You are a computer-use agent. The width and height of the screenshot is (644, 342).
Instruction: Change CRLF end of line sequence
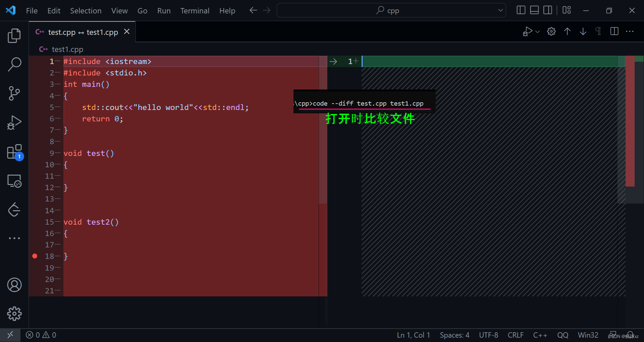(516, 335)
